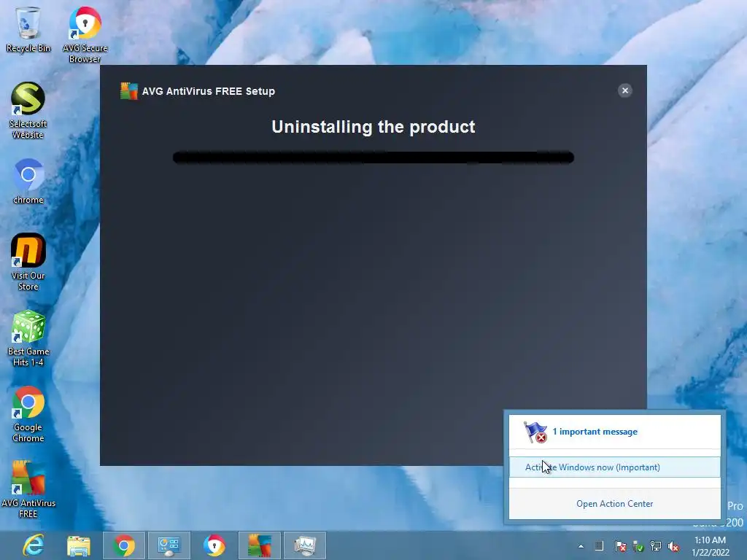747x560 pixels.
Task: Click the uninstall progress bar
Action: point(373,157)
